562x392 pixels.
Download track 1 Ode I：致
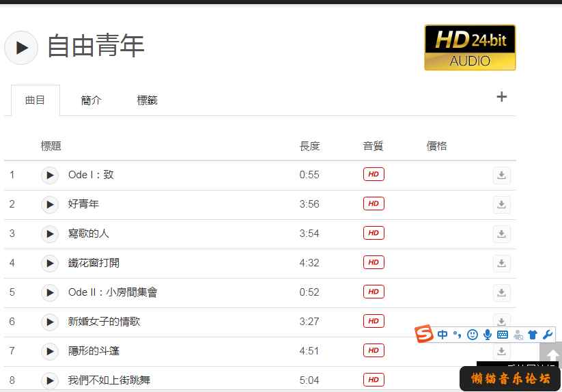(x=501, y=176)
